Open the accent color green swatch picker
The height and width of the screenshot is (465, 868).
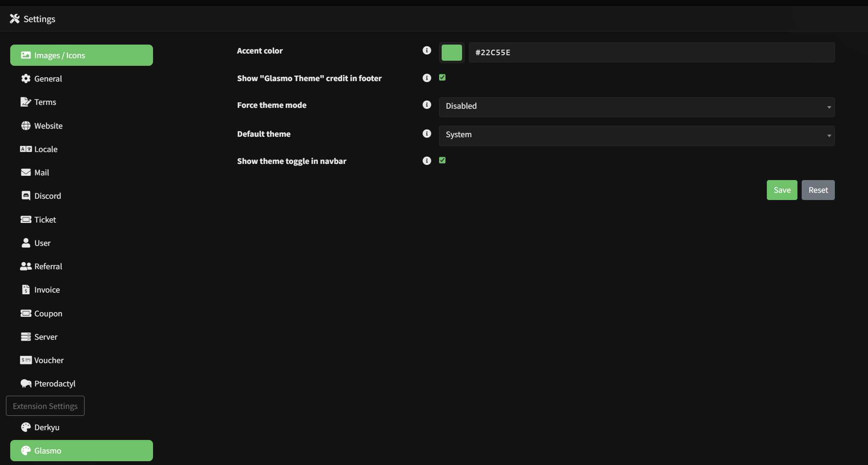[x=452, y=53]
